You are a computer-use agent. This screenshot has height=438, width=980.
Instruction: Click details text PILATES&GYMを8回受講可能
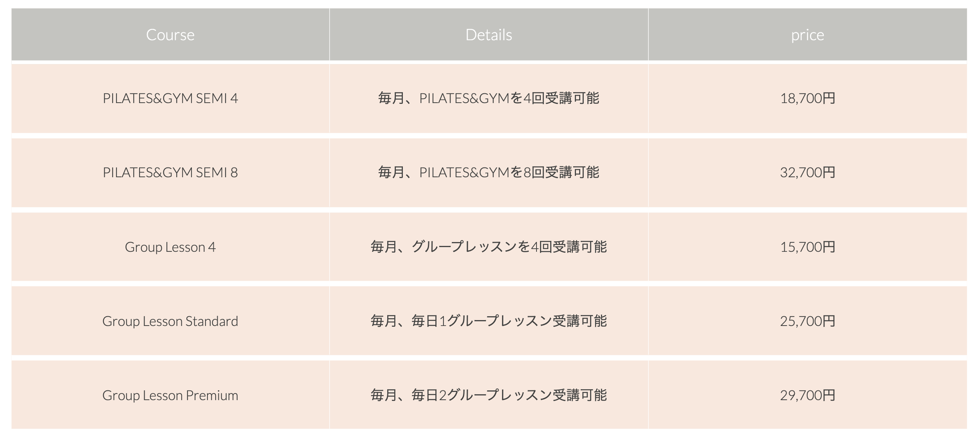[x=509, y=173]
